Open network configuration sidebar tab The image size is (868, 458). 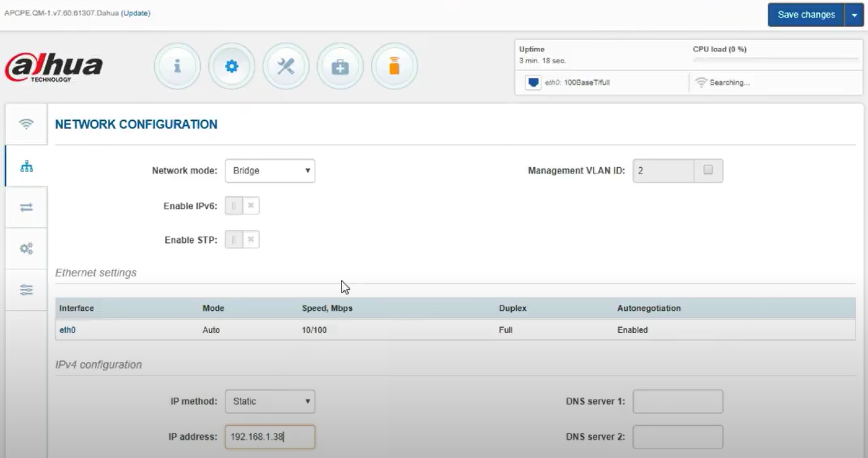pyautogui.click(x=26, y=166)
